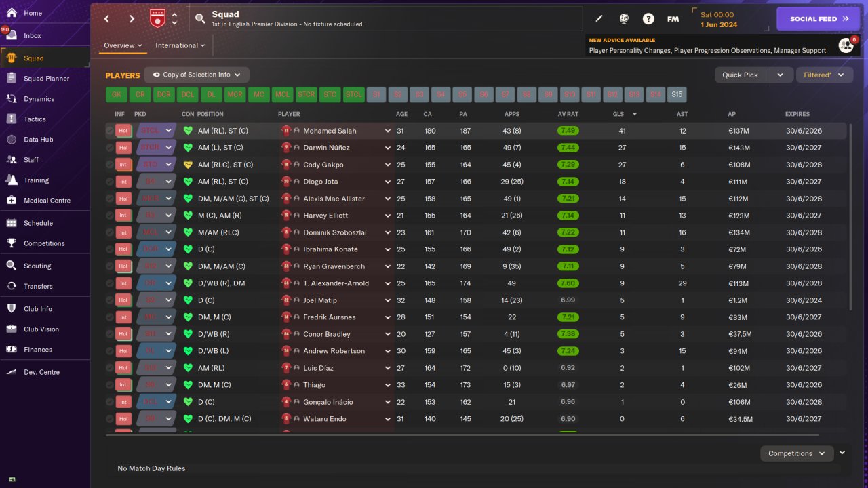The width and height of the screenshot is (868, 488).
Task: Open picked-position dropdown for Mohamed Salah
Action: [156, 131]
